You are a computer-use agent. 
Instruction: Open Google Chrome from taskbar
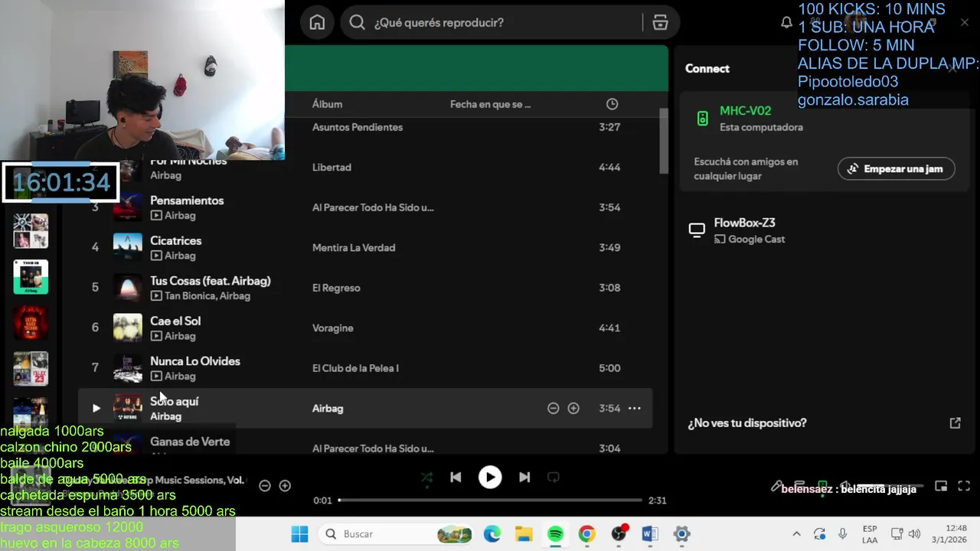587,534
